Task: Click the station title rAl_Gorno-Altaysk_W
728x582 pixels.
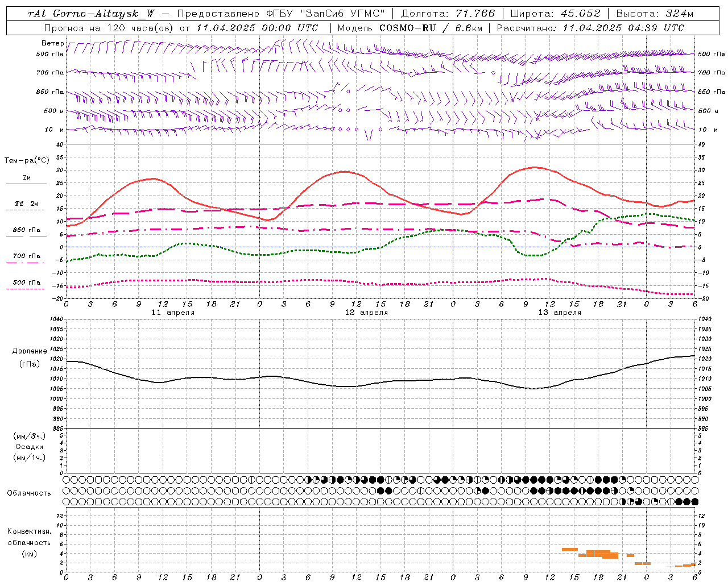Action: coord(92,14)
